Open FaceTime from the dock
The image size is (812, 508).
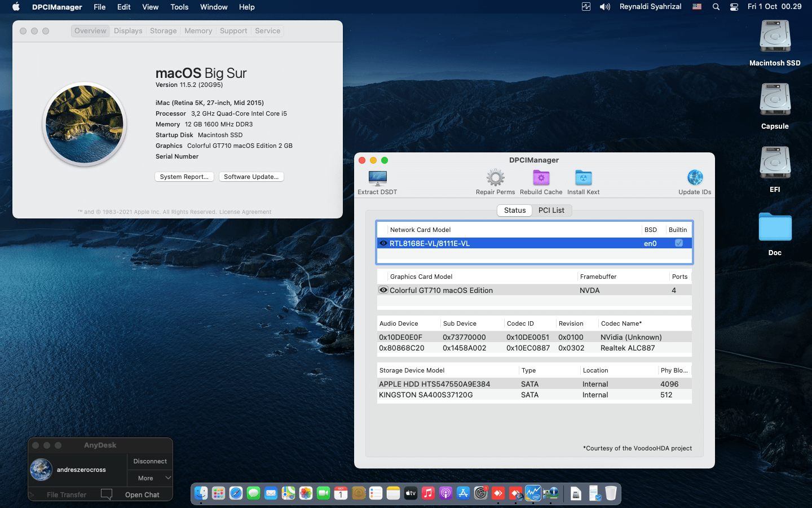pos(323,493)
